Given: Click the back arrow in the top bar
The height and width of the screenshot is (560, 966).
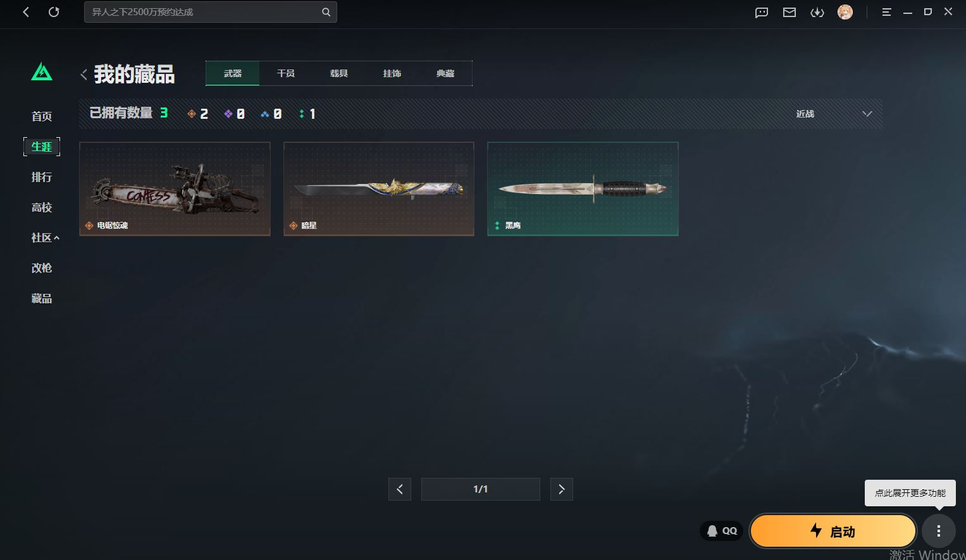Looking at the screenshot, I should click(x=26, y=12).
